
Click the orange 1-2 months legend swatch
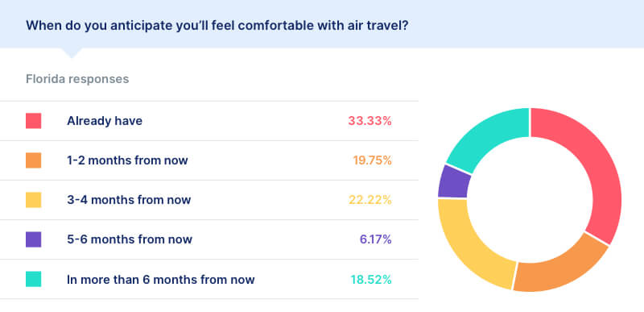(x=33, y=160)
